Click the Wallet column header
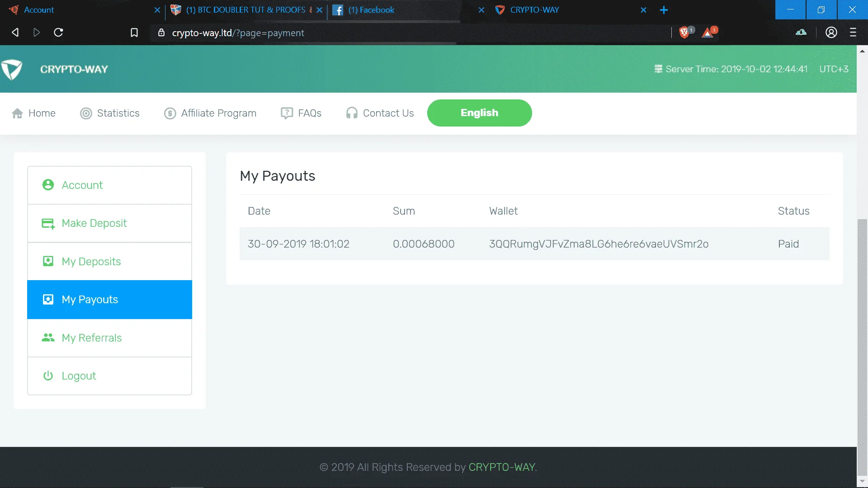The width and height of the screenshot is (868, 488). (x=503, y=211)
